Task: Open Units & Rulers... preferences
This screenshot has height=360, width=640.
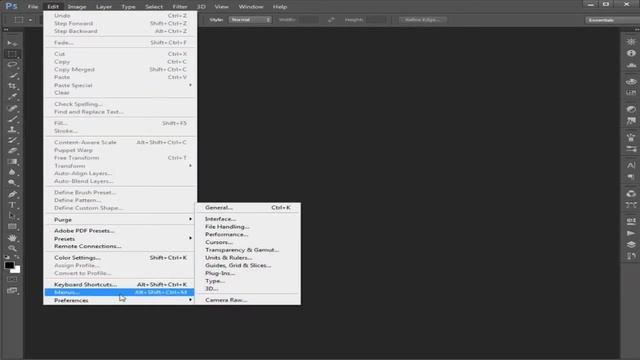Action: [x=248, y=258]
